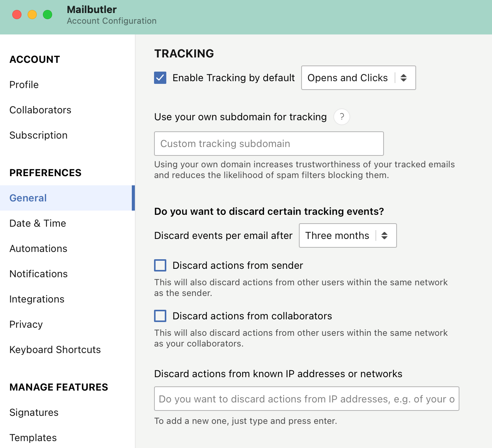Click the 'Using your own domain increases trustworthiness' description
492x448 pixels.
pos(305,170)
